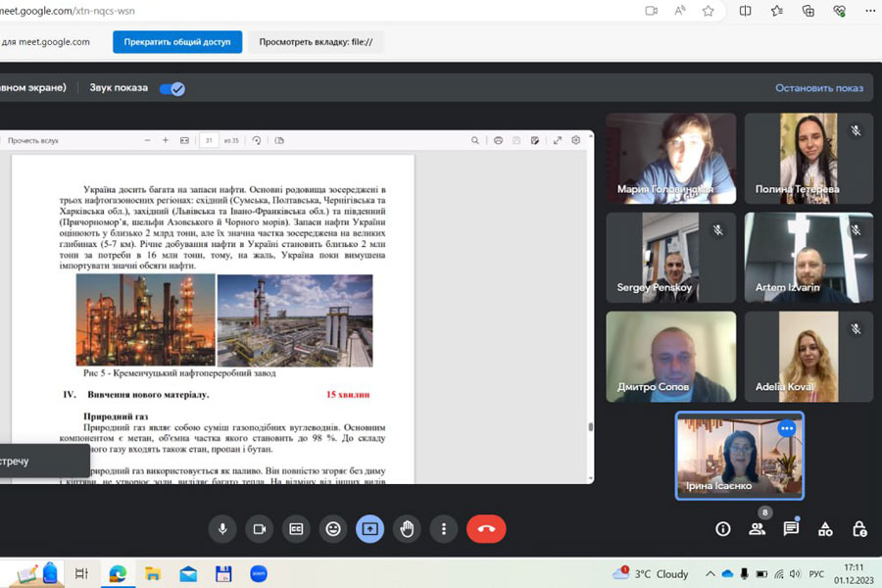Open options on Ірина Ісаєнко's video tile
Image resolution: width=882 pixels, height=588 pixels.
[x=786, y=428]
